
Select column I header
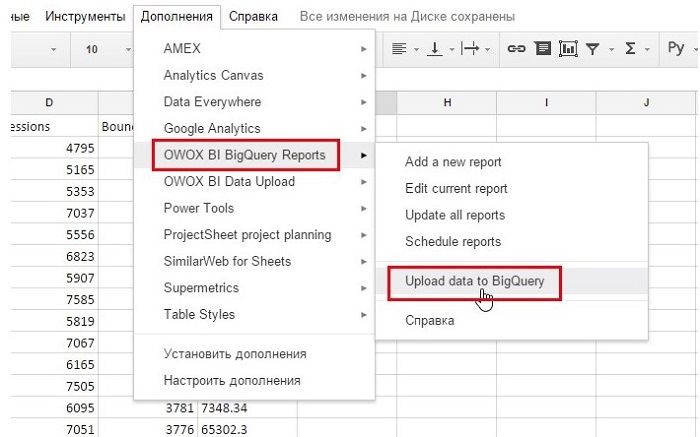tap(546, 103)
